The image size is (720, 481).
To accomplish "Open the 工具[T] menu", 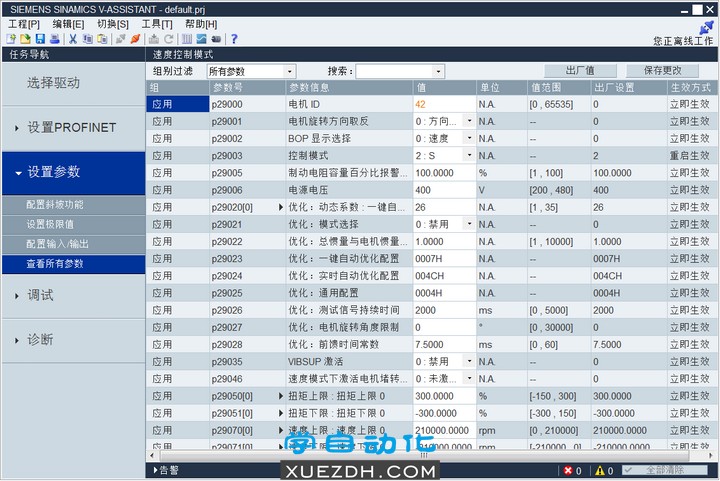I will point(157,24).
